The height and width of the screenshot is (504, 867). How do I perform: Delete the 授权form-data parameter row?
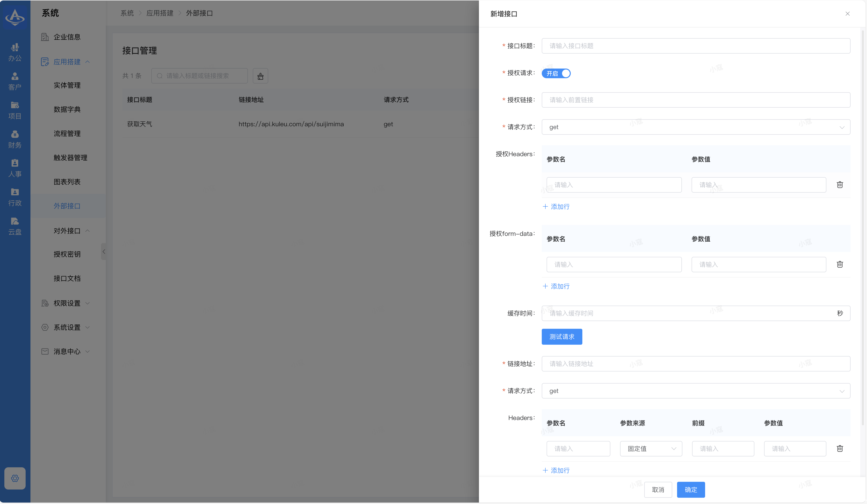click(839, 264)
